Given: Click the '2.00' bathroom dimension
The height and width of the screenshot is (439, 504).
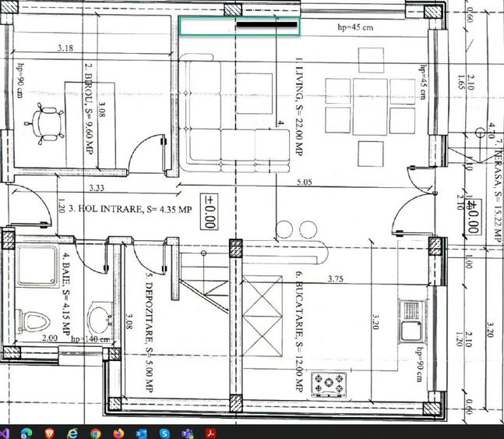Looking at the screenshot, I should [x=50, y=338].
